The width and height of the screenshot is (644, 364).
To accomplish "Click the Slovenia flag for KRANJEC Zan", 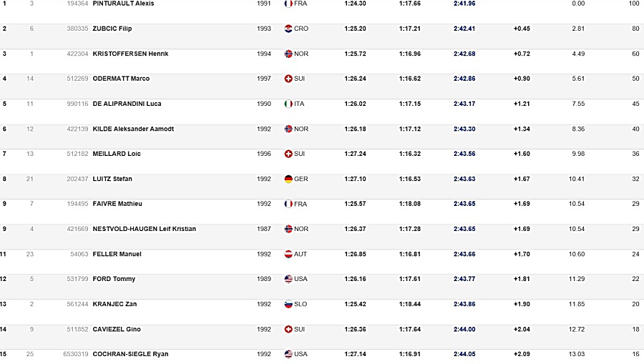I will pyautogui.click(x=288, y=304).
